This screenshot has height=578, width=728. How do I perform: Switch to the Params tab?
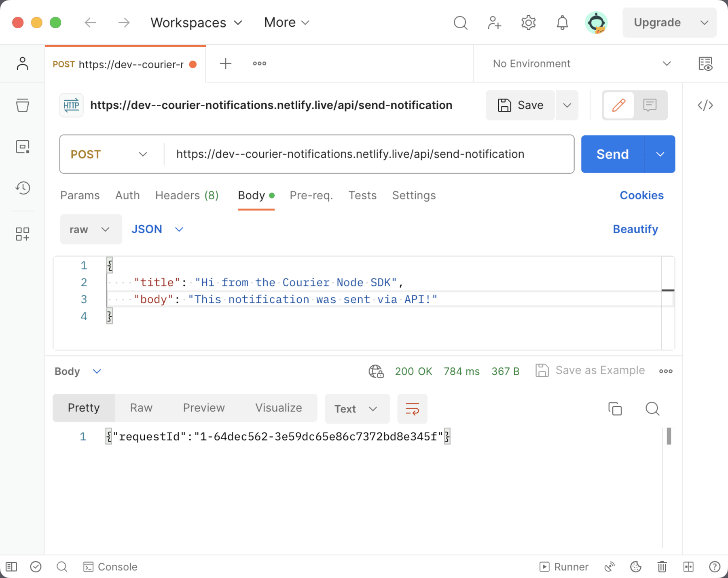click(x=80, y=195)
